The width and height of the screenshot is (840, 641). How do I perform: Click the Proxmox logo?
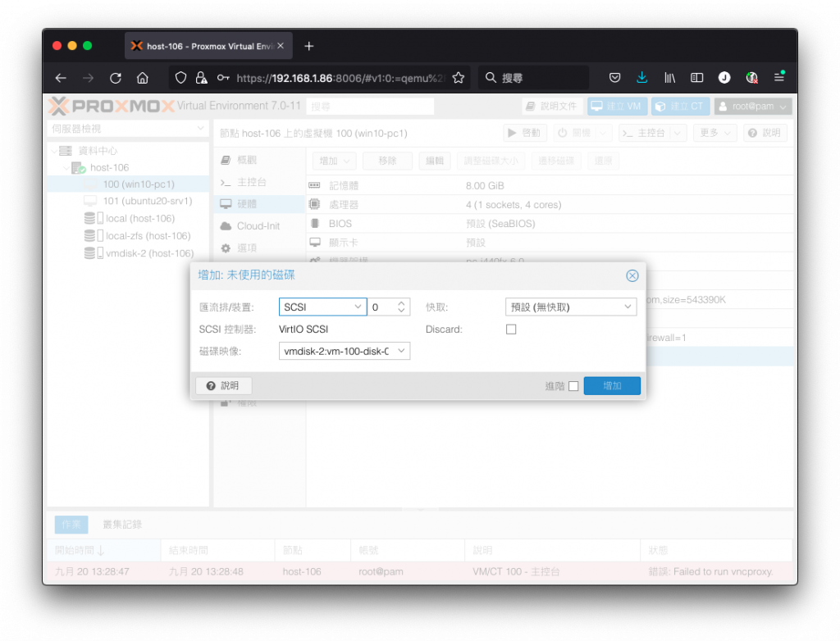point(112,106)
